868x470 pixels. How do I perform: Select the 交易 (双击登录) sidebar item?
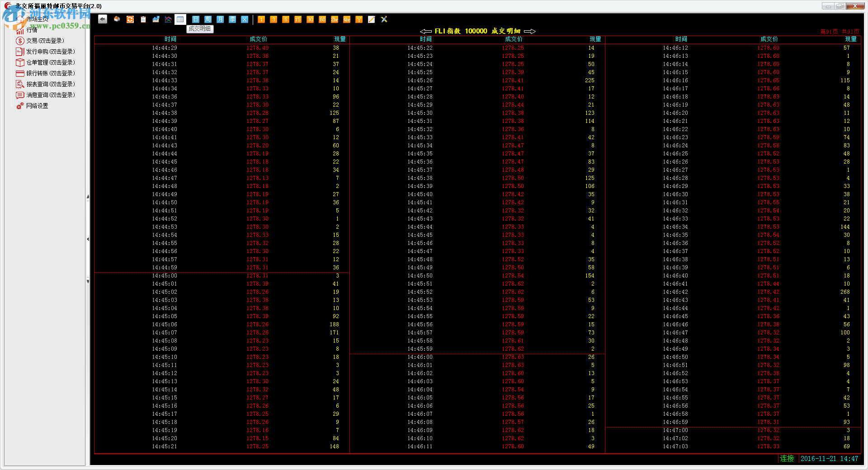pos(45,41)
